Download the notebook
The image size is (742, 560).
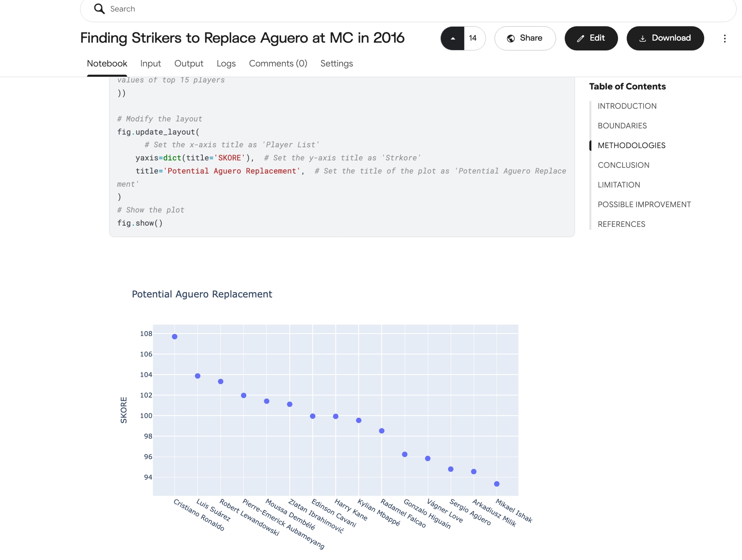(x=665, y=38)
